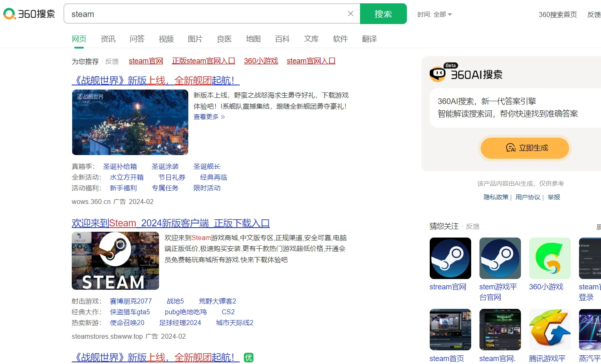Open the 城市天际线2 link

click(x=235, y=323)
